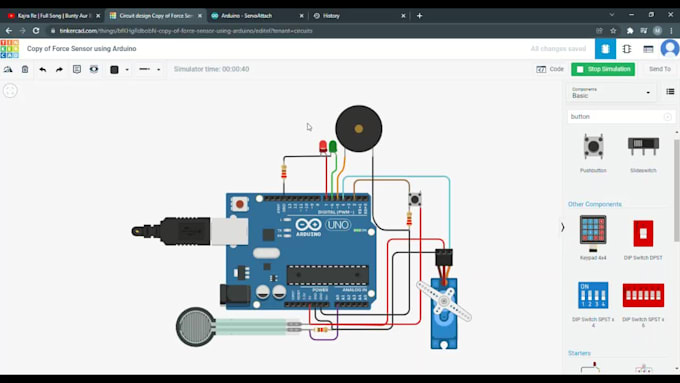This screenshot has height=383, width=680.
Task: Click the servo motor in circuit
Action: [444, 313]
